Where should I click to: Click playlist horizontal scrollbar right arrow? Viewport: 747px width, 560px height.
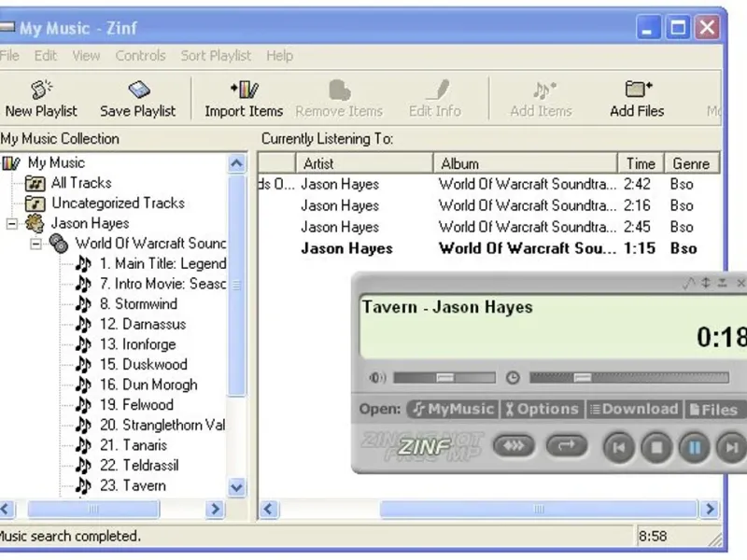tap(710, 509)
